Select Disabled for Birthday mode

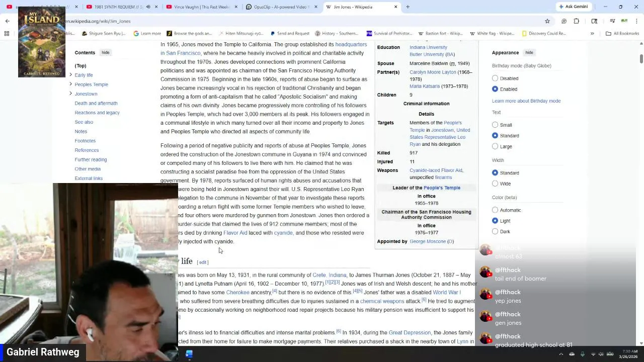[x=495, y=78]
